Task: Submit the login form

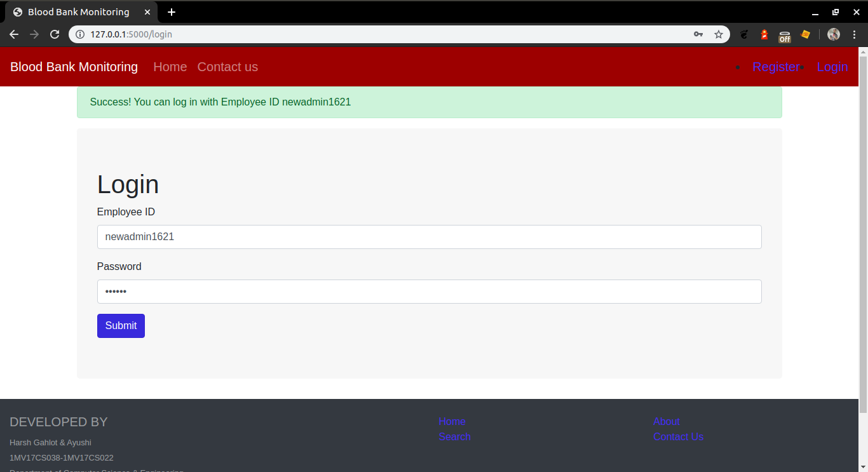Action: [x=121, y=326]
